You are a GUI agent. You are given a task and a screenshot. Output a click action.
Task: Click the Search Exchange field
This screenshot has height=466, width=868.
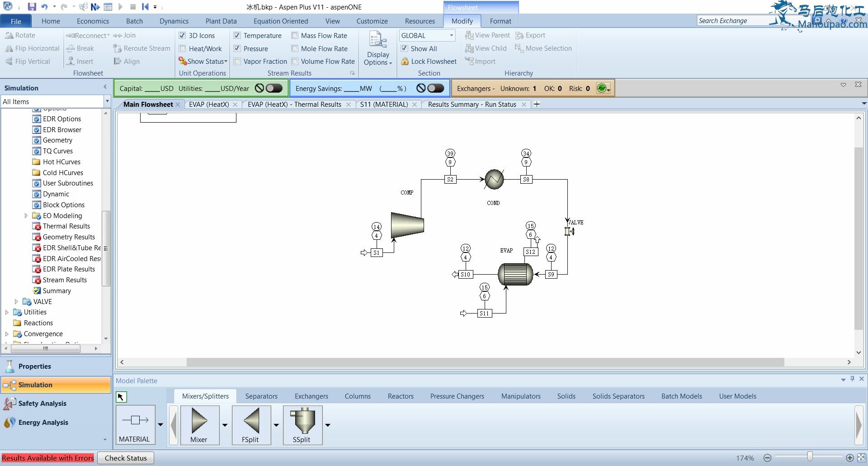tap(732, 21)
